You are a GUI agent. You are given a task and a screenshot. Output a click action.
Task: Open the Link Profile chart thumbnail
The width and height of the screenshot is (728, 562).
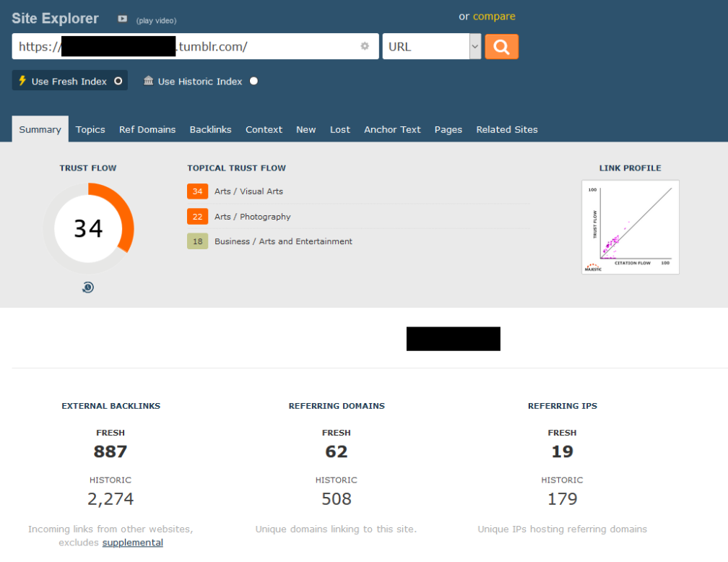click(x=630, y=227)
